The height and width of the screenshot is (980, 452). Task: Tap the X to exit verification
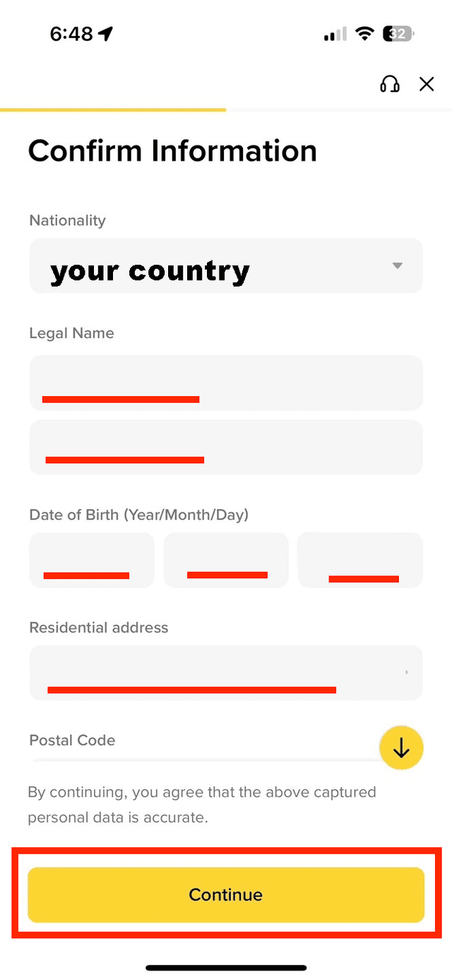click(x=427, y=83)
